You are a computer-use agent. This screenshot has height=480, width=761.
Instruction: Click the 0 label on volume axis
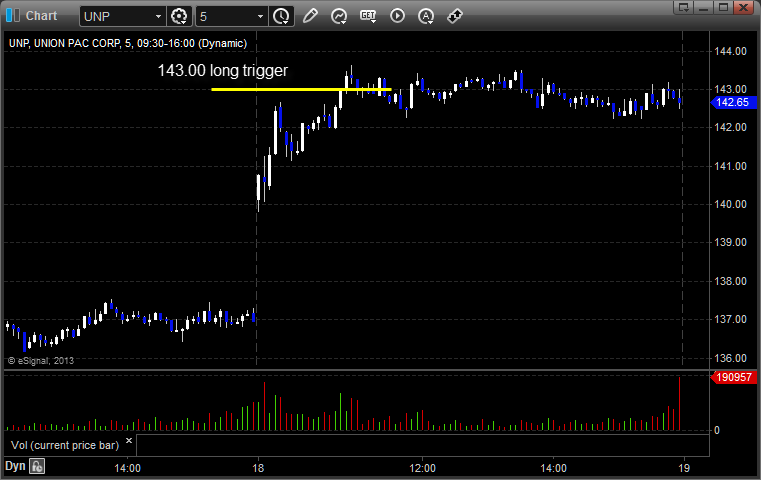point(717,430)
